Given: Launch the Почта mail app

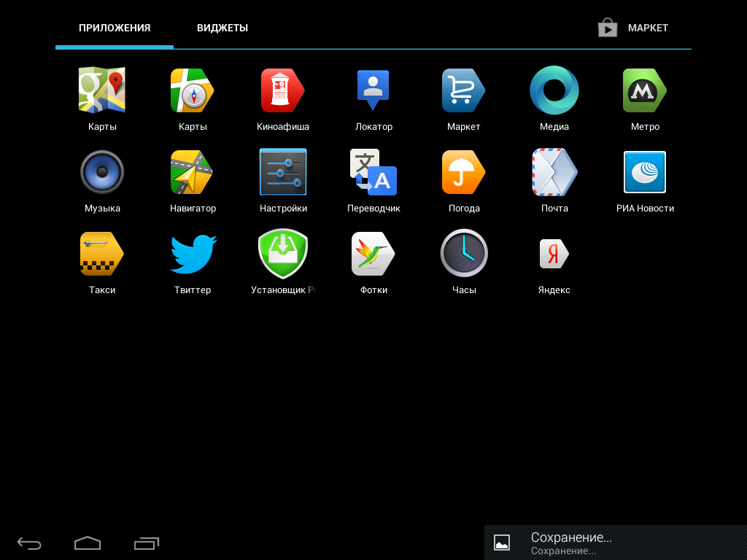Looking at the screenshot, I should click(x=554, y=172).
